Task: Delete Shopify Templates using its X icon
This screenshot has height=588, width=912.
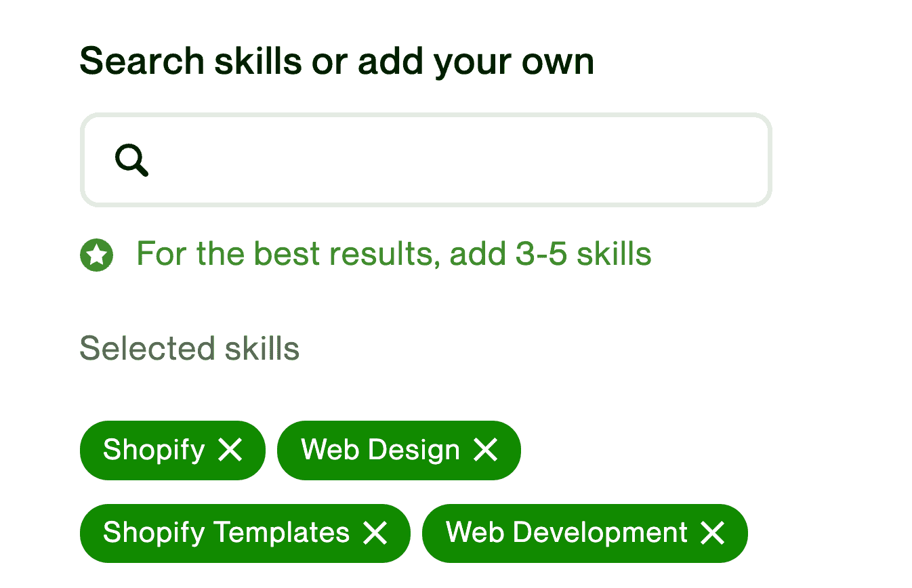Action: [375, 533]
